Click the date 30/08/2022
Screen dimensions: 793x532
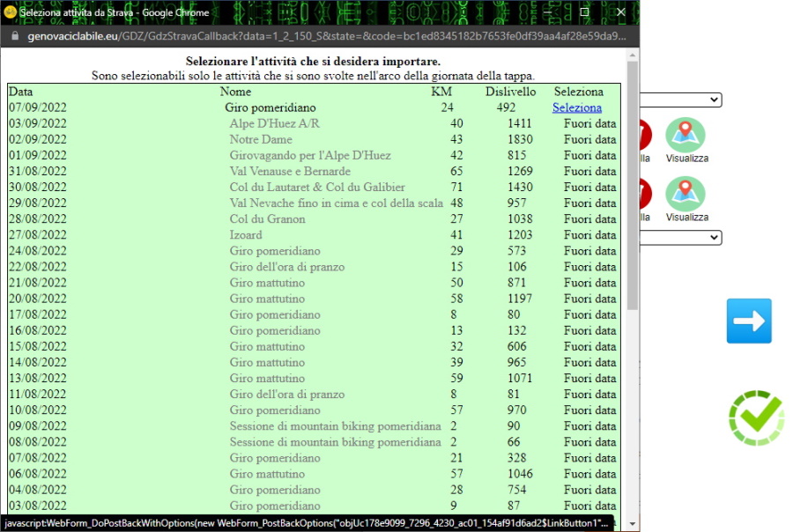pyautogui.click(x=38, y=187)
